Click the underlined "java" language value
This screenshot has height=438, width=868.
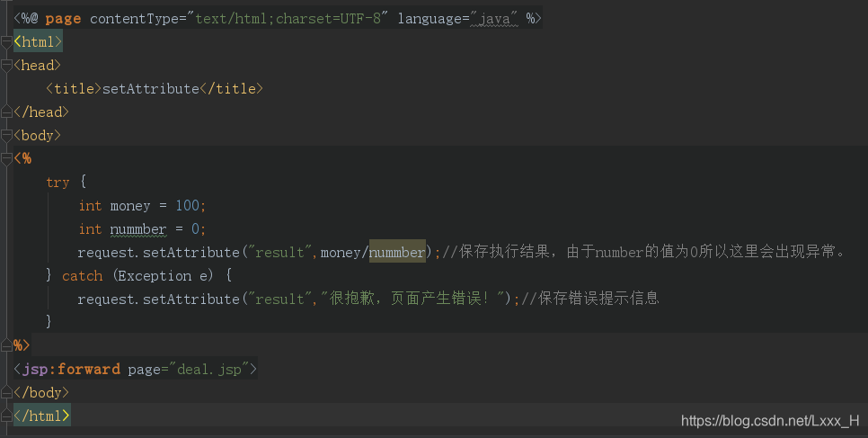pyautogui.click(x=494, y=18)
